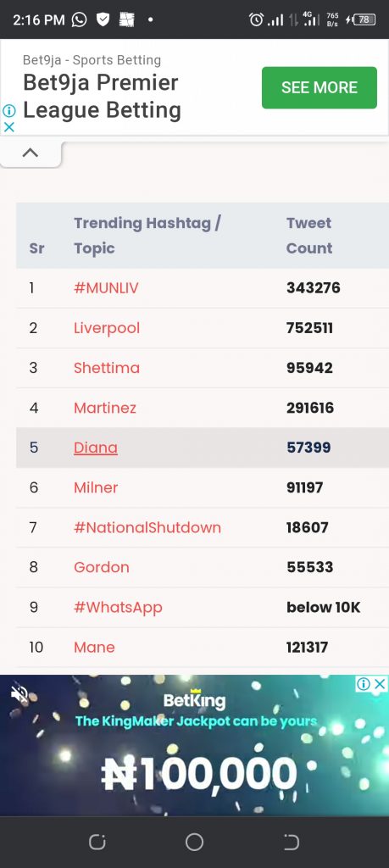The height and width of the screenshot is (868, 389).
Task: Tap SEE MORE on the Bet9ja ad
Action: click(x=320, y=87)
